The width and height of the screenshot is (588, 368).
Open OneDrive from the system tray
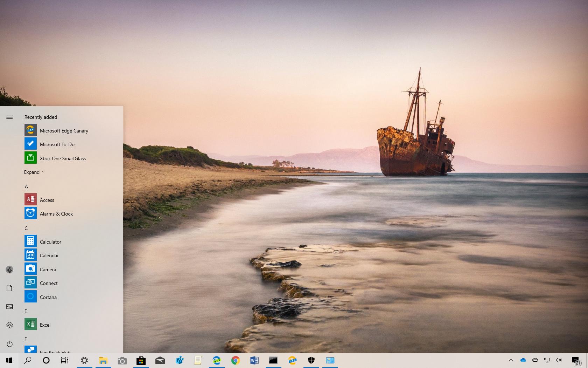[523, 360]
